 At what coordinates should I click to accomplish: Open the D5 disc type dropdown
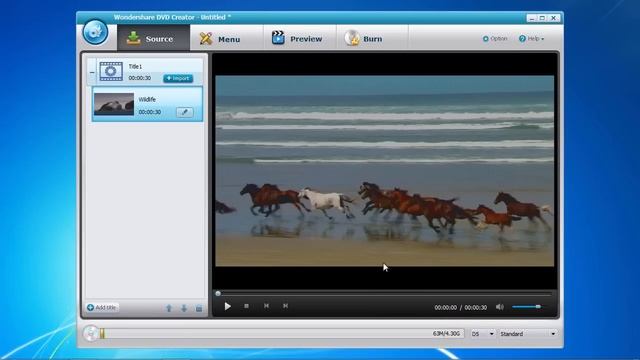click(482, 333)
